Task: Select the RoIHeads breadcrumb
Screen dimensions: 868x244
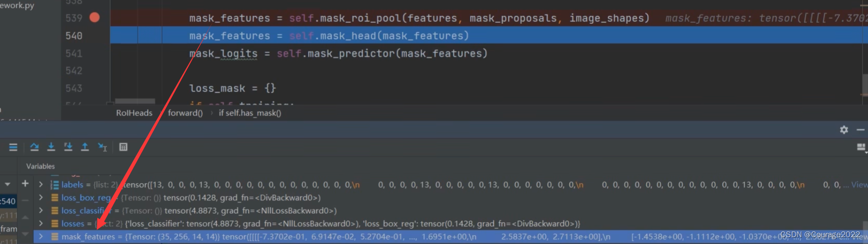Action: pyautogui.click(x=134, y=113)
